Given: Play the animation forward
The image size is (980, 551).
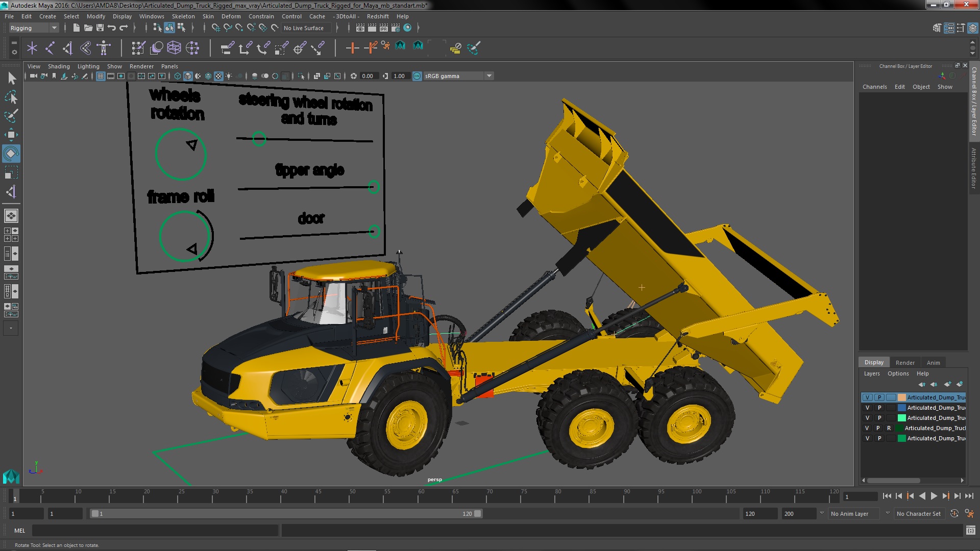Looking at the screenshot, I should (x=934, y=496).
